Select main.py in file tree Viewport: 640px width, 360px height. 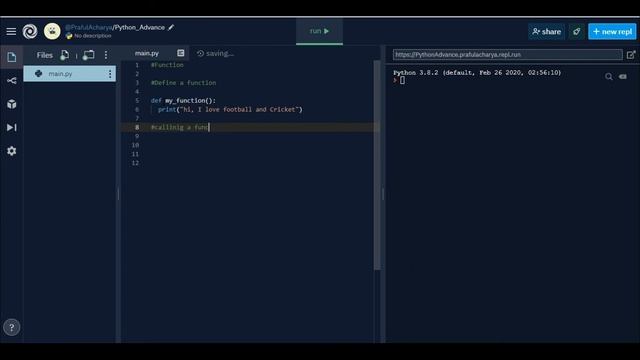tap(69, 74)
